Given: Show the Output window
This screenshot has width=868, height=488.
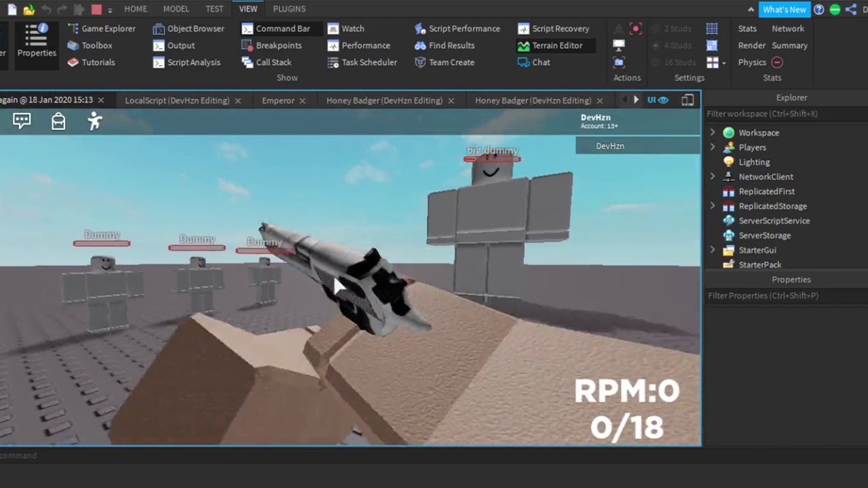Looking at the screenshot, I should pos(174,45).
